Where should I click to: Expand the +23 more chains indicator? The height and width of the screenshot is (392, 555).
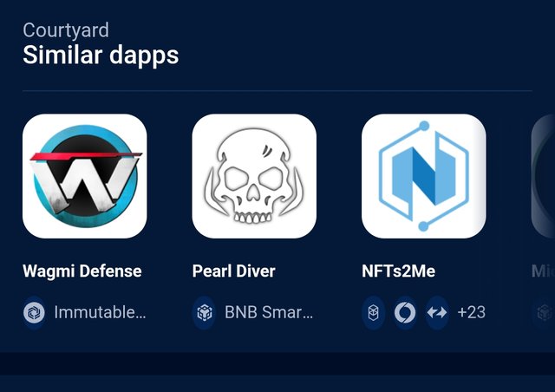pos(471,312)
